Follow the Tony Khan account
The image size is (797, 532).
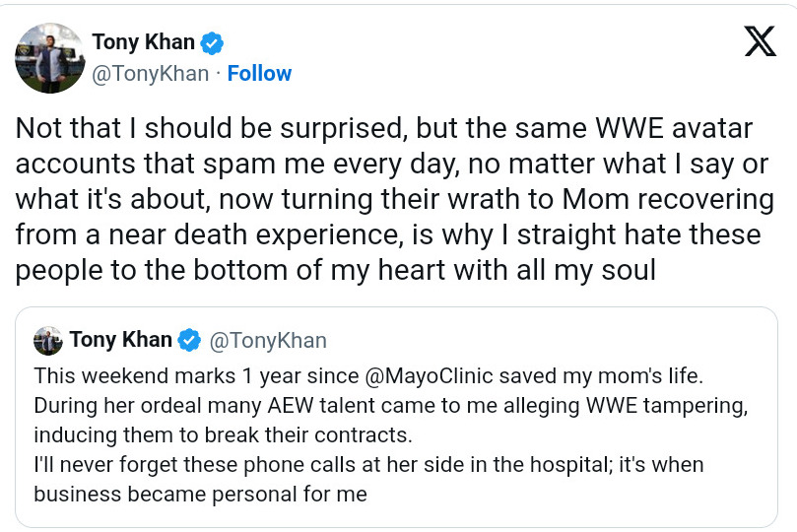[x=259, y=74]
